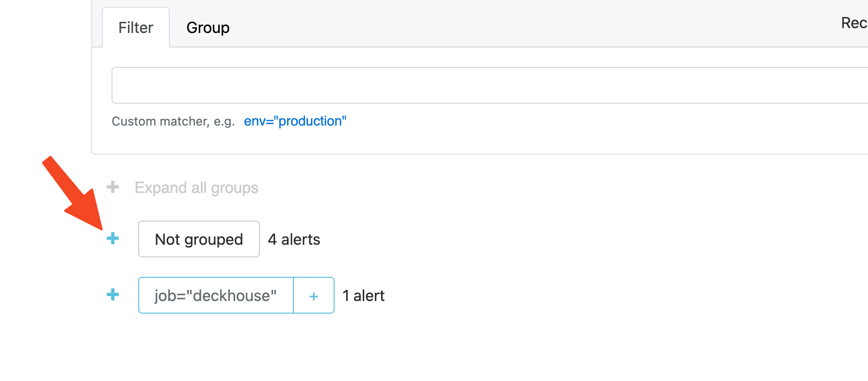868x381 pixels.
Task: Click the partially visible Rec label
Action: 853,23
